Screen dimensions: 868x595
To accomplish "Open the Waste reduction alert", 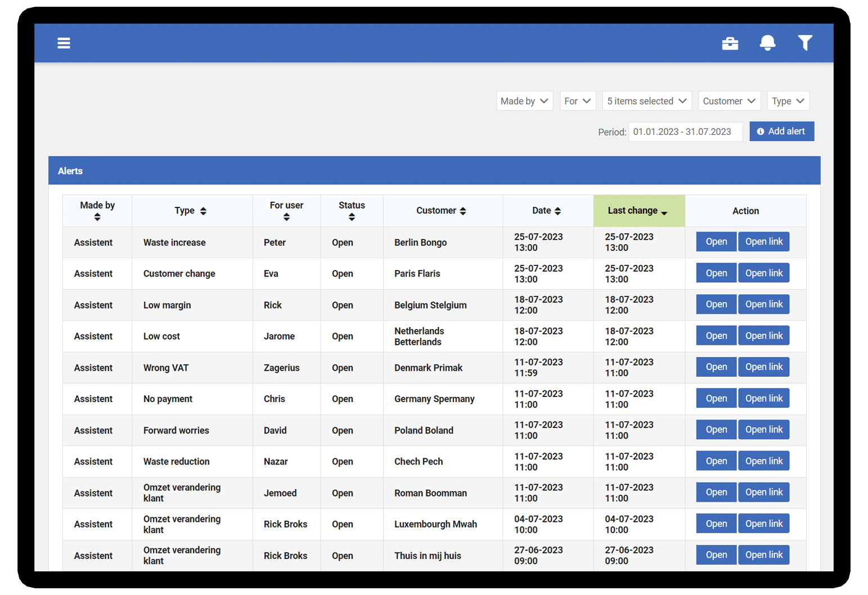I will [716, 461].
